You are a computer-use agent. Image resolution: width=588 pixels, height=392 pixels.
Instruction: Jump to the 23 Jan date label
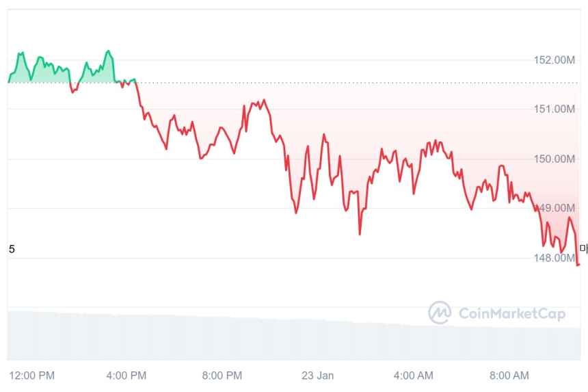(x=318, y=376)
